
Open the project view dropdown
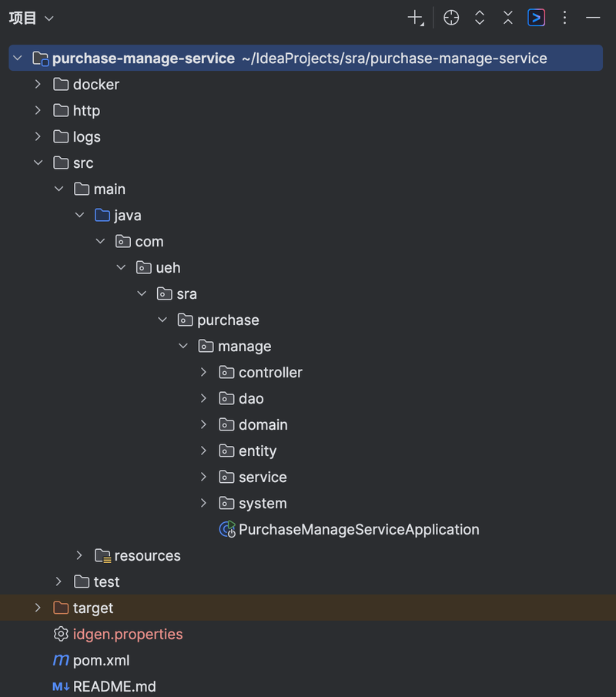[31, 18]
